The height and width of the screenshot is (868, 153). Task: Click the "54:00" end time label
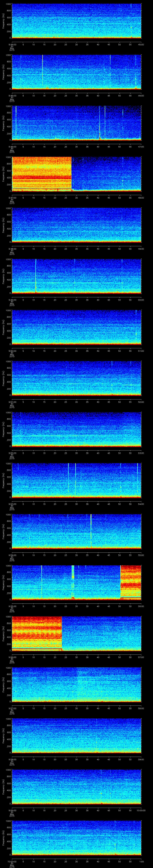click(141, 504)
